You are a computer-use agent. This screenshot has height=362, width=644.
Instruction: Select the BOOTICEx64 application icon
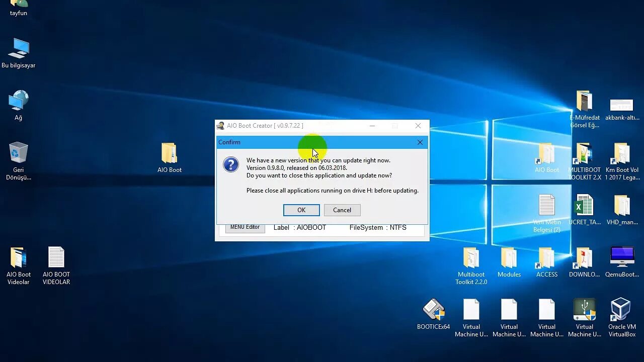click(434, 315)
